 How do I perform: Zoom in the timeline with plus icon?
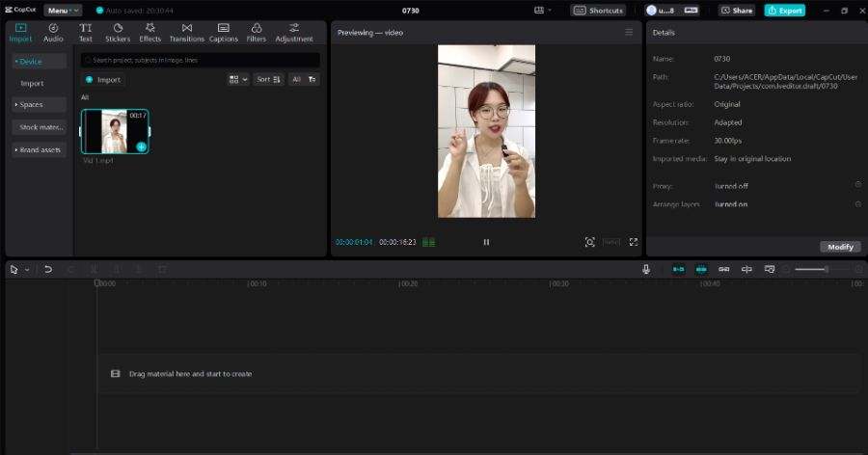[x=858, y=269]
